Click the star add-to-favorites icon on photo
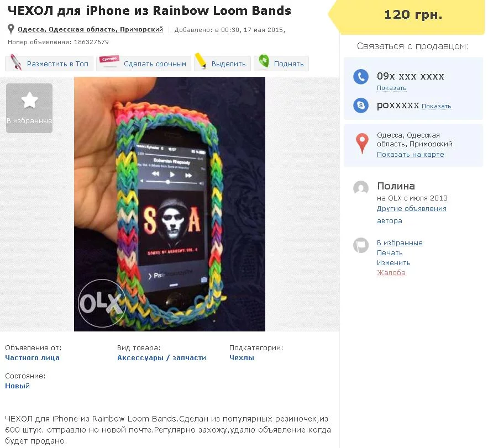 pyautogui.click(x=29, y=101)
